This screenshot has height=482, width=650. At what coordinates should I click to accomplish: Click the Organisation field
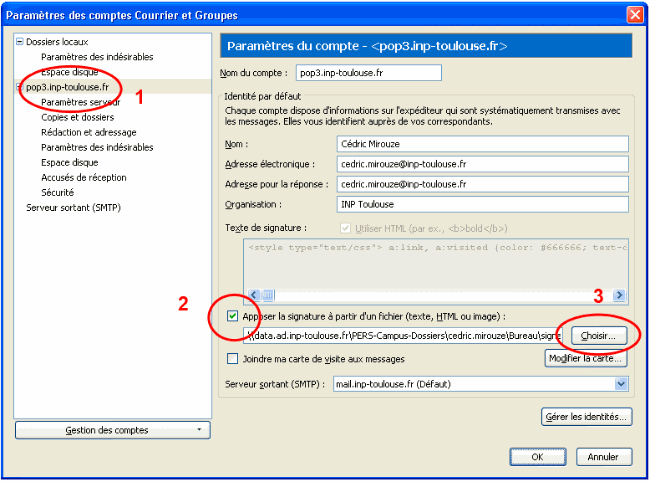point(483,204)
